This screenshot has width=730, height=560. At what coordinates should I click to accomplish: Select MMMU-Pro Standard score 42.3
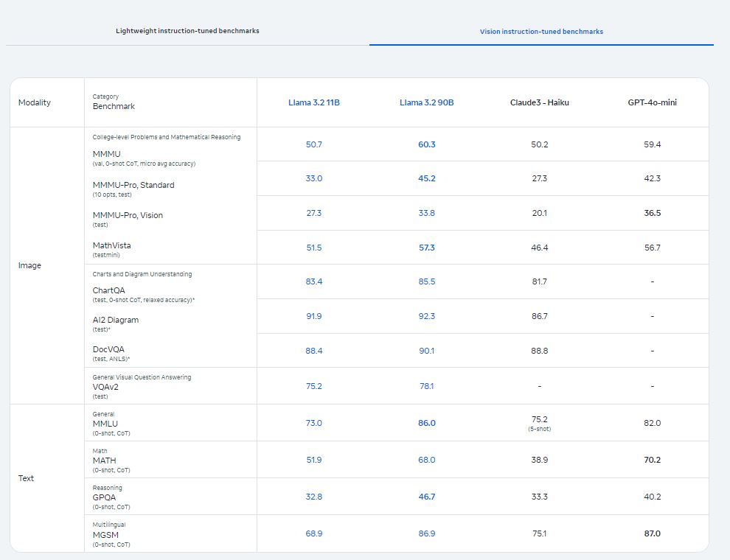pyautogui.click(x=653, y=178)
